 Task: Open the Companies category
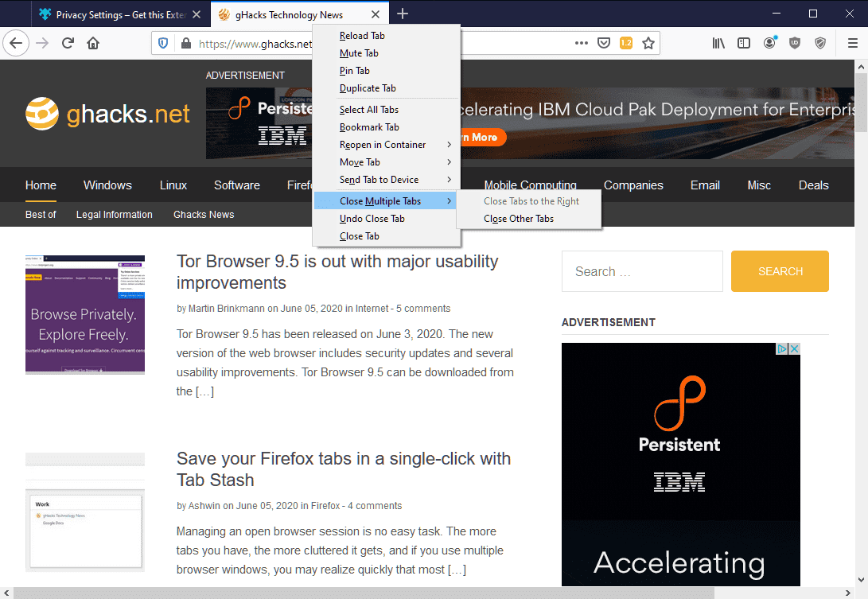click(x=633, y=185)
